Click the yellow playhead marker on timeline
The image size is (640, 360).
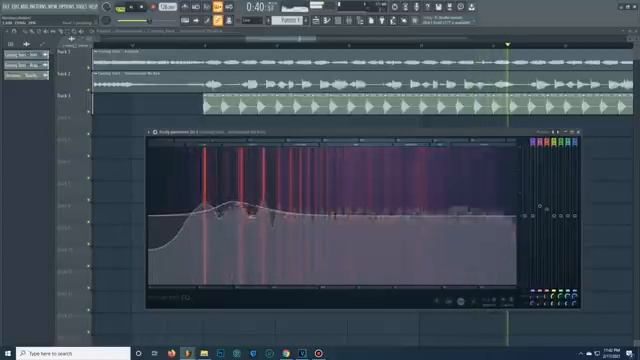[507, 44]
